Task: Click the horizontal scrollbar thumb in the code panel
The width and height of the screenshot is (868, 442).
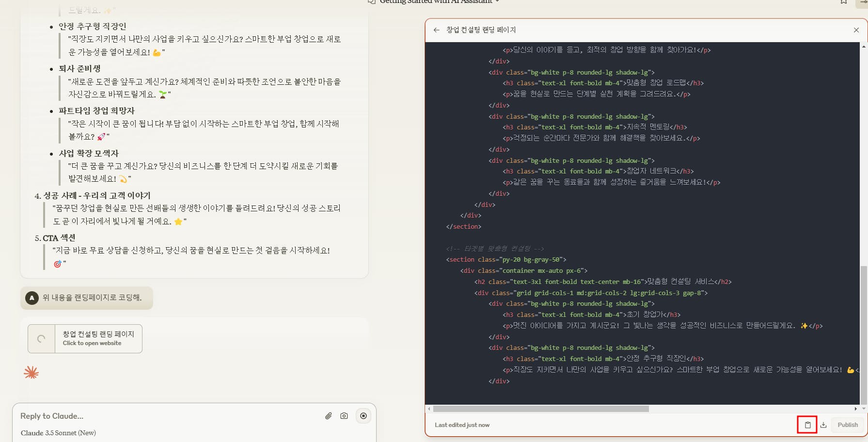Action: pos(541,409)
